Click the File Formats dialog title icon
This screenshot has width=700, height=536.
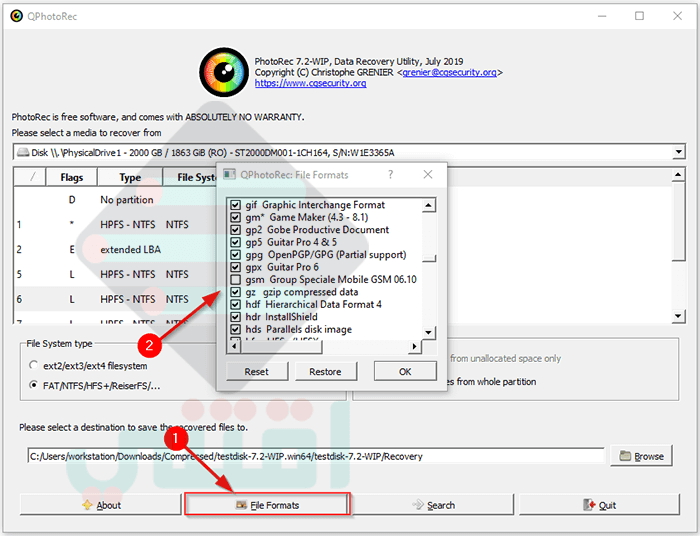229,175
